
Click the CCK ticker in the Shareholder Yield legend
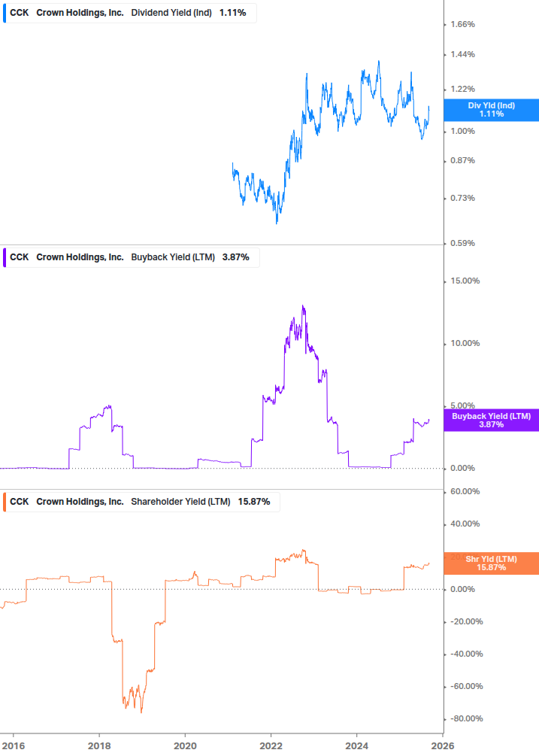[20, 502]
